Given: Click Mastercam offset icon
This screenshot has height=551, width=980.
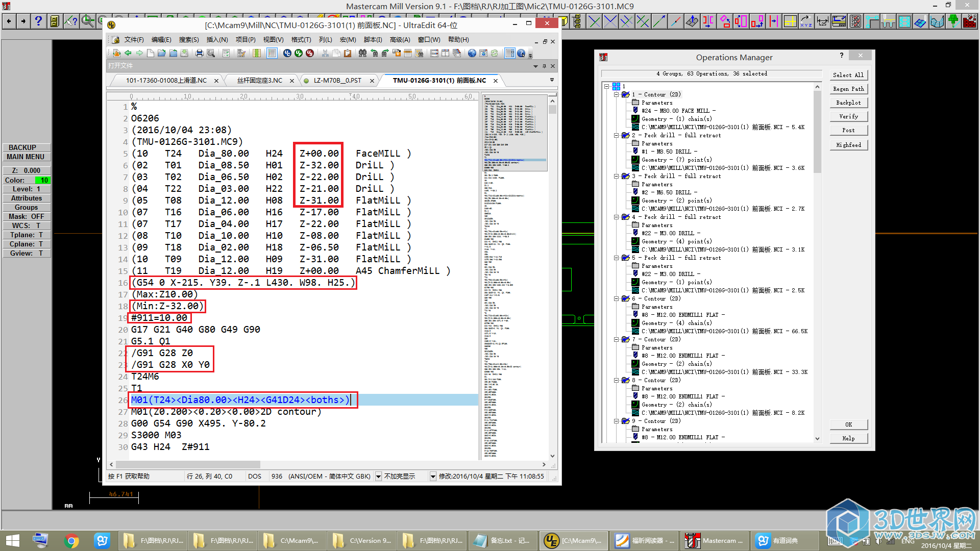Looking at the screenshot, I should (x=774, y=21).
